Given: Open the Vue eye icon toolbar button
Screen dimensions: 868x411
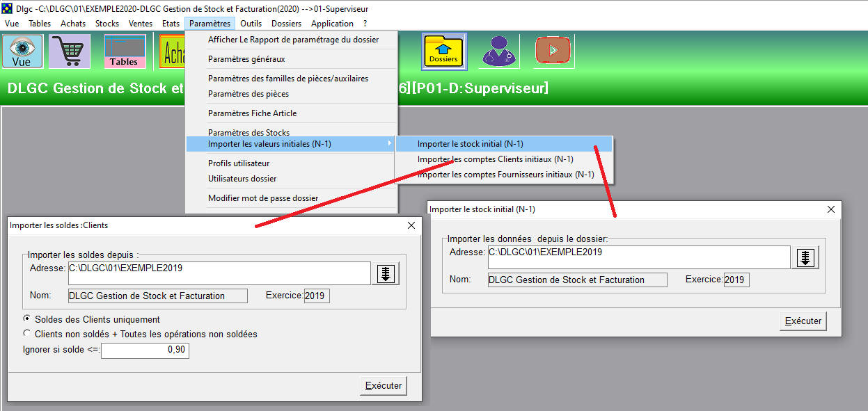Looking at the screenshot, I should pos(23,51).
